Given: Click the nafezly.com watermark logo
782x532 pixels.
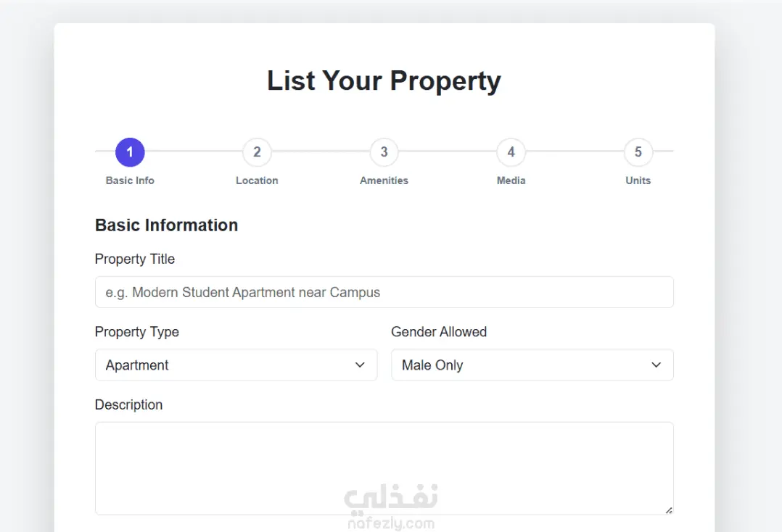Looking at the screenshot, I should 391,507.
